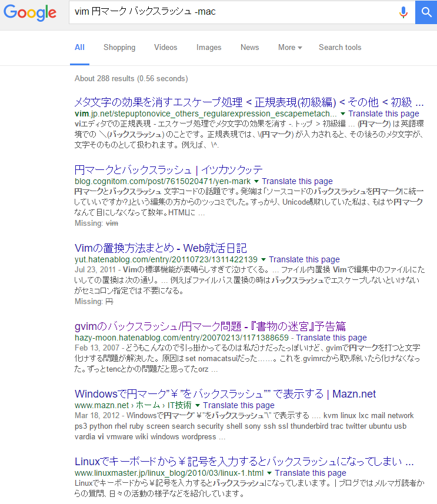
Task: Translate the vim.jp.net result page
Action: click(383, 114)
